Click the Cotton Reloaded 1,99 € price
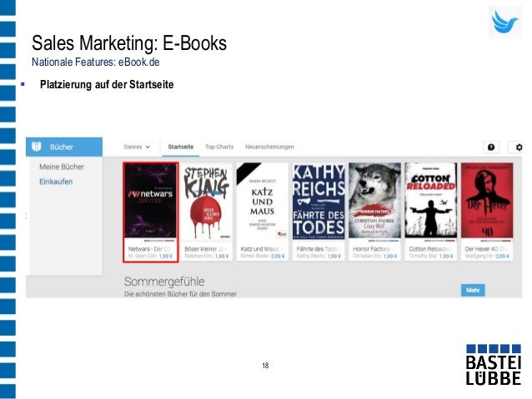 (x=446, y=256)
